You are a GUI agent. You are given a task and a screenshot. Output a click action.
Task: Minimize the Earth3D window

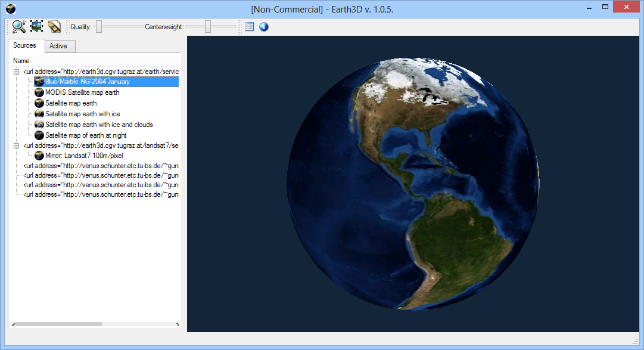point(589,7)
